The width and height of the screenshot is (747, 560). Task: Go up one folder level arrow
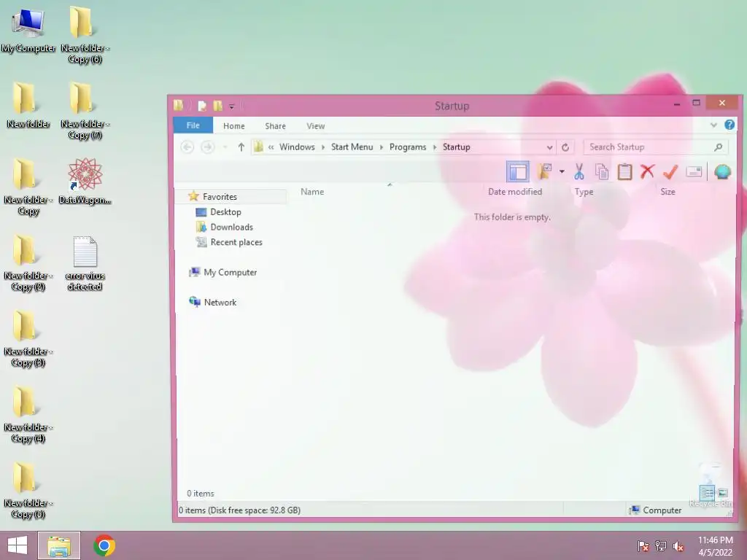241,147
